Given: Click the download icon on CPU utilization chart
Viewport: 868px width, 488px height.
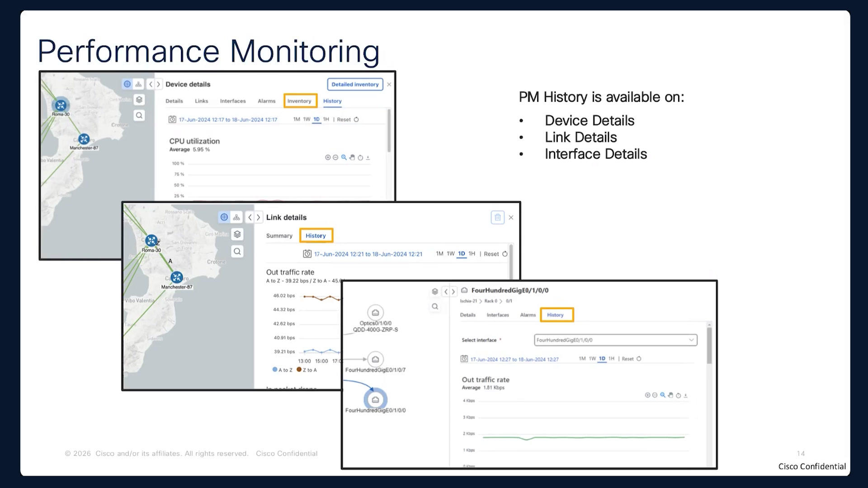Looking at the screenshot, I should tap(368, 158).
